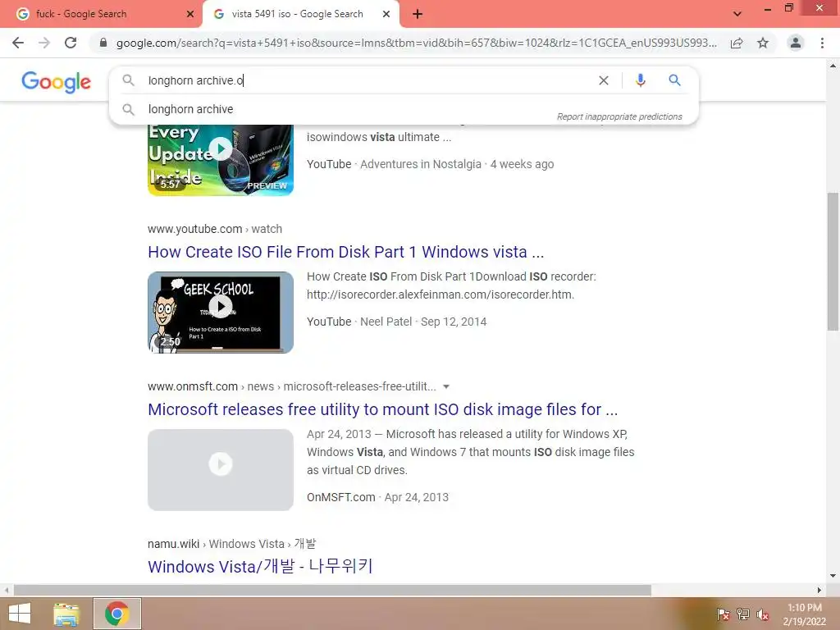This screenshot has height=630, width=840.
Task: Click the horizontal scrollbar right arrow
Action: [x=819, y=591]
